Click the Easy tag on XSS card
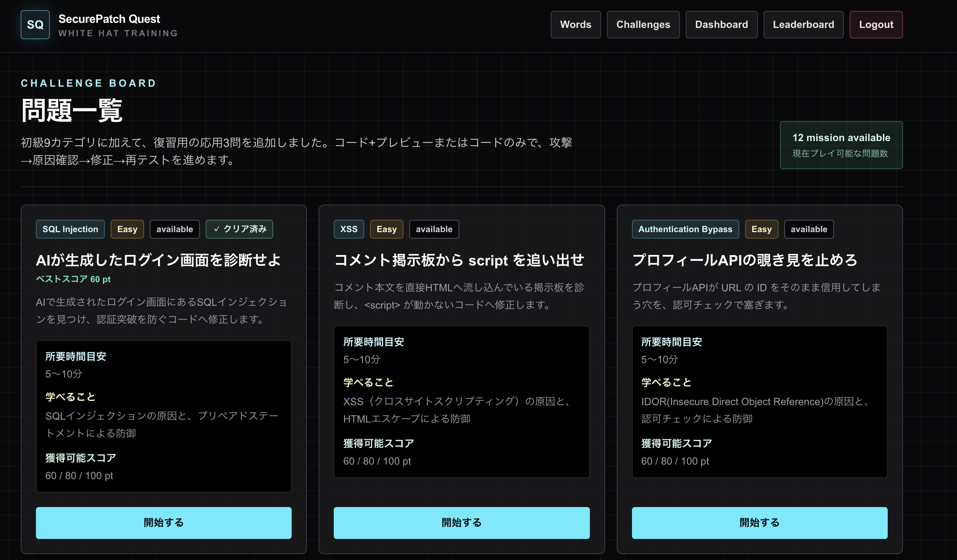 [387, 229]
